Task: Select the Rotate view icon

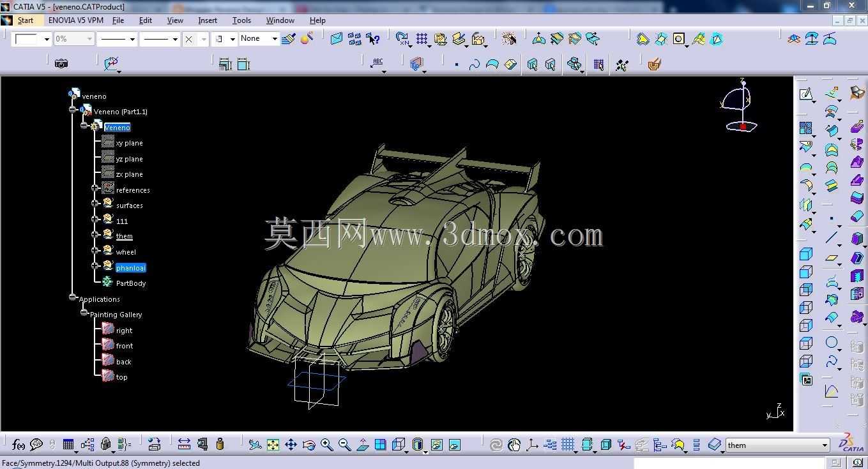Action: (309, 445)
